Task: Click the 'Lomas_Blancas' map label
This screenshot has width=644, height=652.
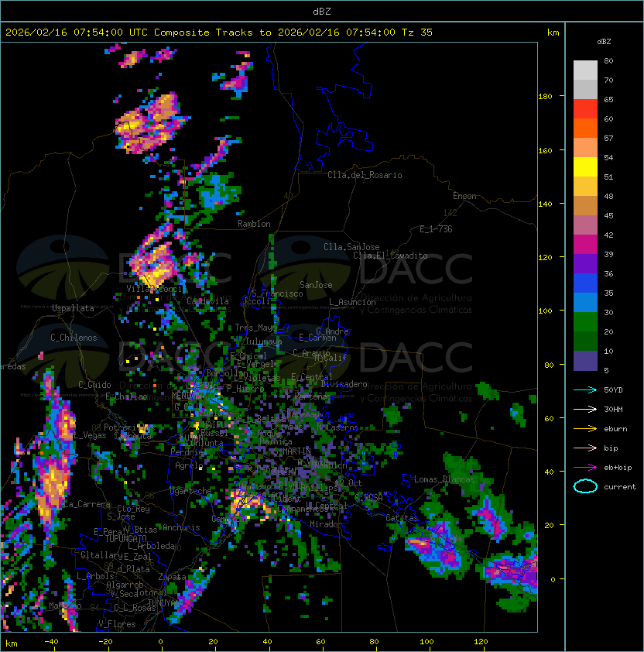Action: click(x=444, y=479)
